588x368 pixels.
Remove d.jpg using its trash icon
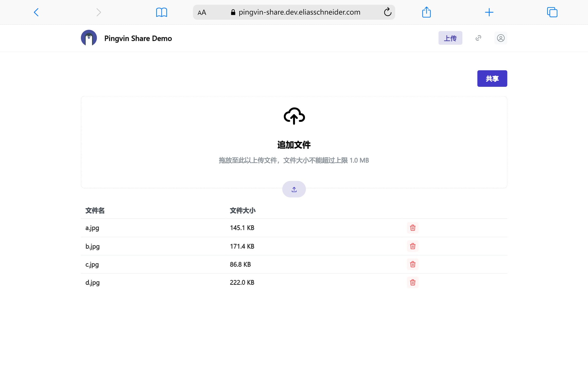click(412, 282)
